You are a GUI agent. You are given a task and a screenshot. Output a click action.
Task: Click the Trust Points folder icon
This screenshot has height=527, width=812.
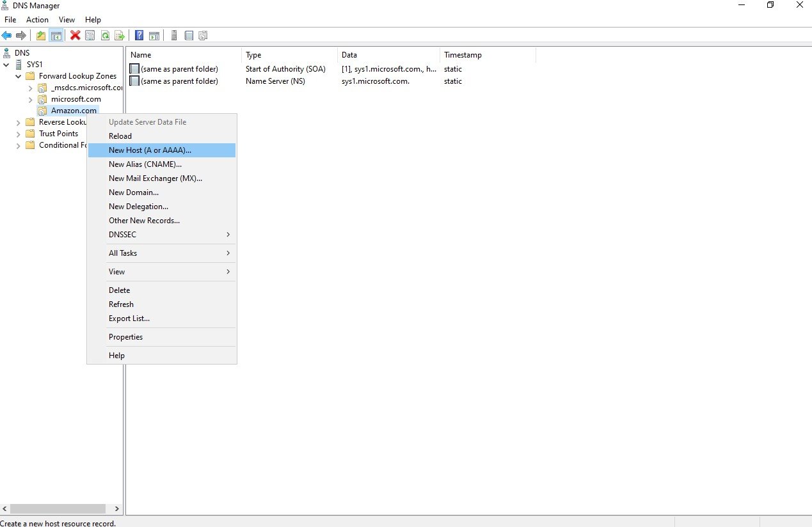pos(30,134)
